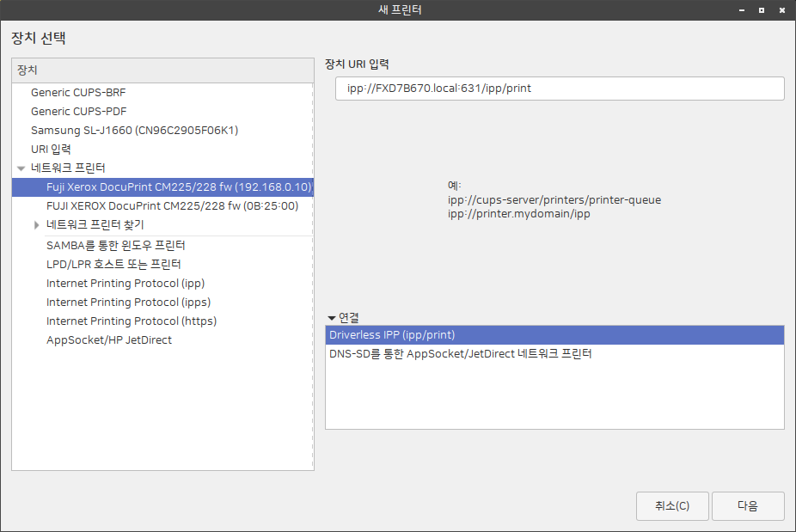This screenshot has width=796, height=532.
Task: Select Internet Printing Protocol (https)
Action: [x=132, y=321]
